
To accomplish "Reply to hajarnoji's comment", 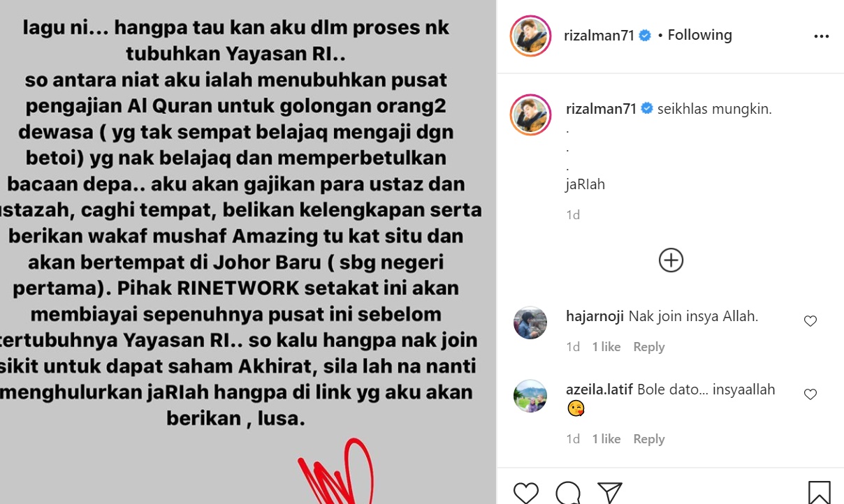I will click(648, 347).
